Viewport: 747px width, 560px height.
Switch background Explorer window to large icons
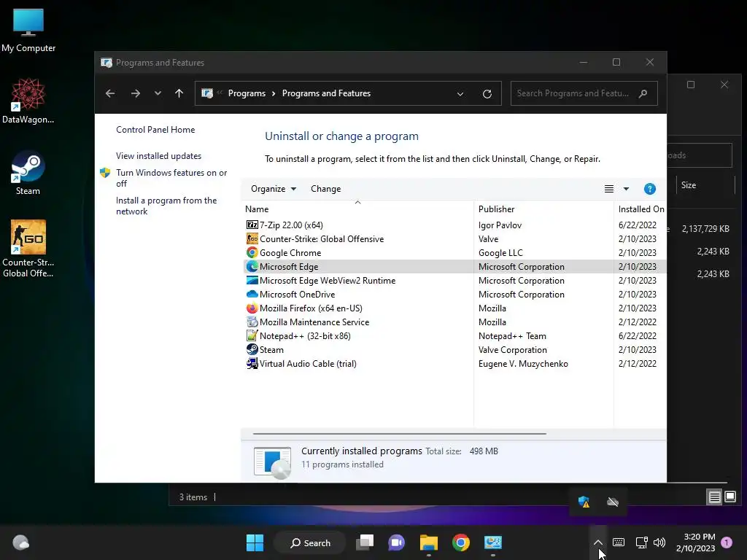(729, 497)
